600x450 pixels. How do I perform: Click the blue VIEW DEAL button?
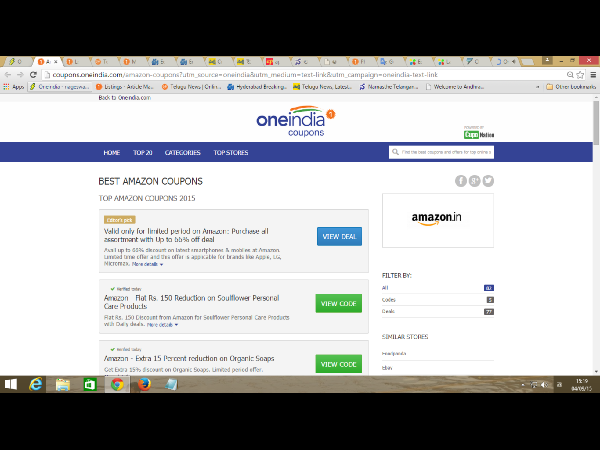click(x=339, y=236)
